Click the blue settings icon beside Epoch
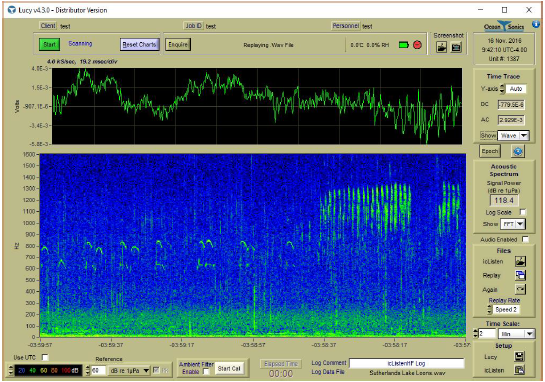Screen dimensions: 545x382 coord(518,151)
